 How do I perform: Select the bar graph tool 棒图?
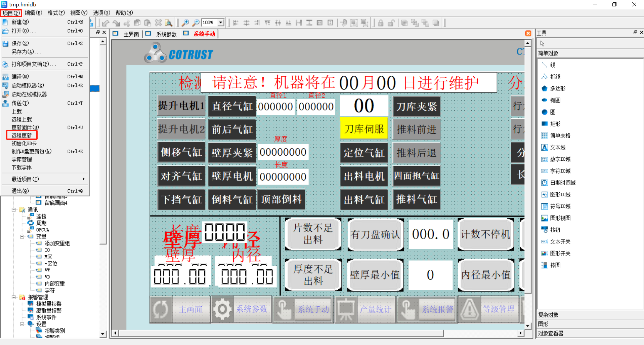pos(555,265)
